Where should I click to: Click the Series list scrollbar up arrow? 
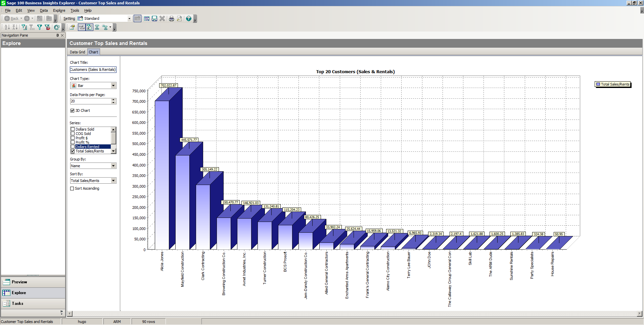(113, 129)
